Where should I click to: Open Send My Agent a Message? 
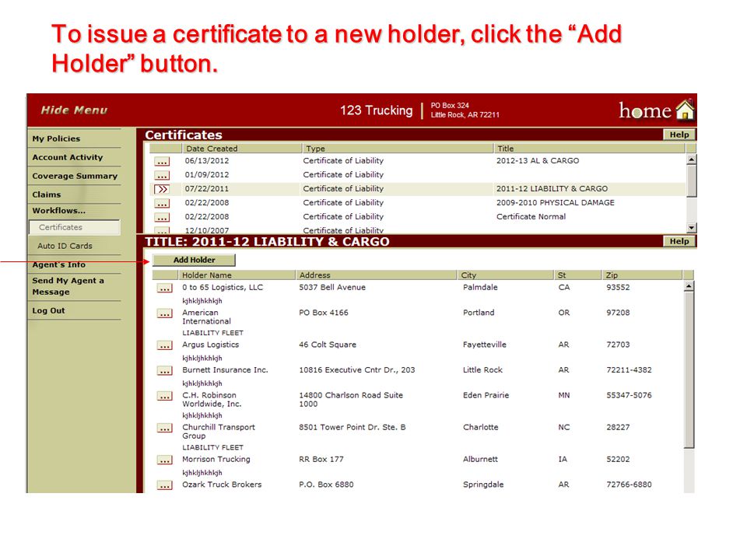pyautogui.click(x=68, y=286)
